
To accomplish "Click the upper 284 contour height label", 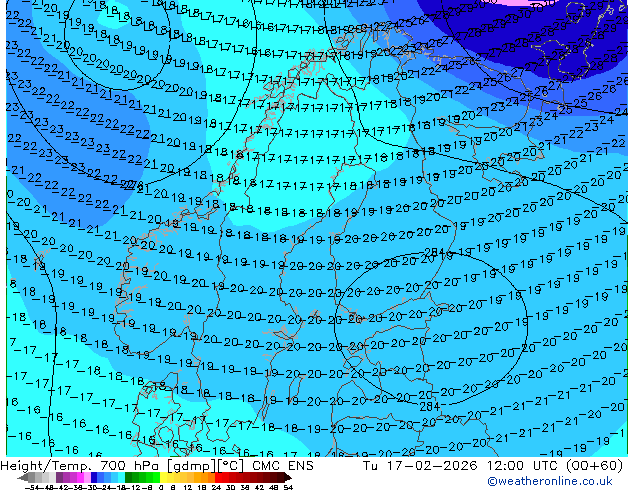I will (434, 252).
